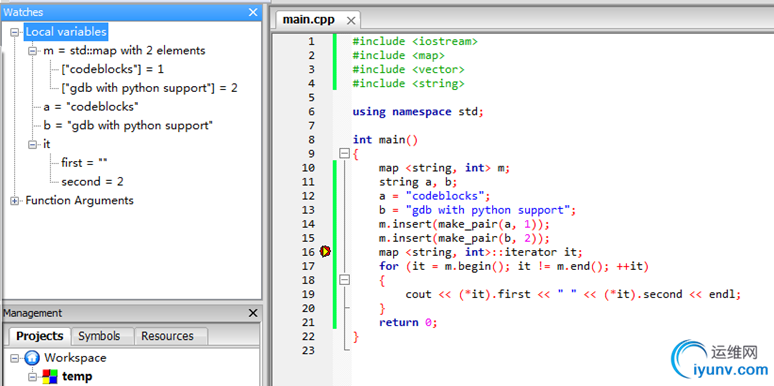Click the '#include <string>' line
This screenshot has width=774, height=386.
click(x=408, y=83)
